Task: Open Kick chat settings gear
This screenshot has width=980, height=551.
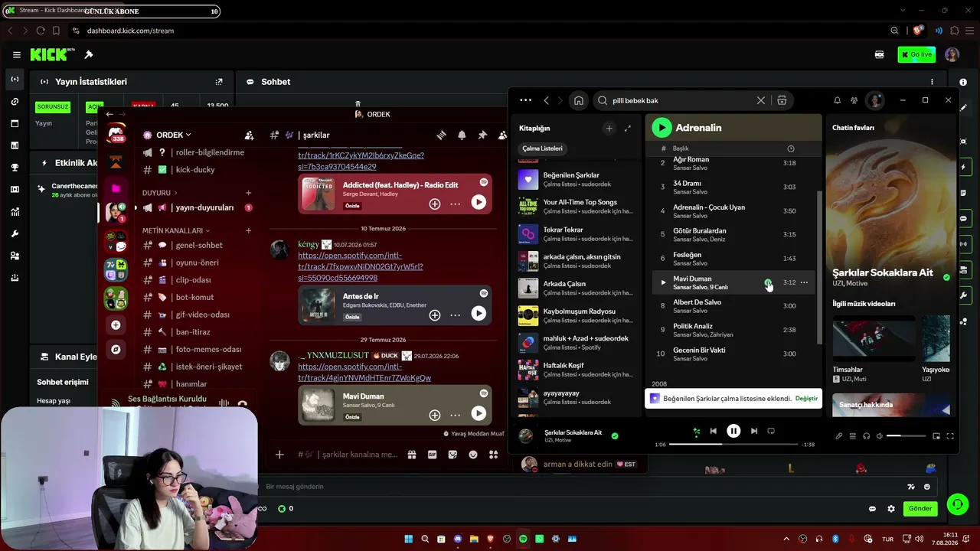Action: pos(891,509)
